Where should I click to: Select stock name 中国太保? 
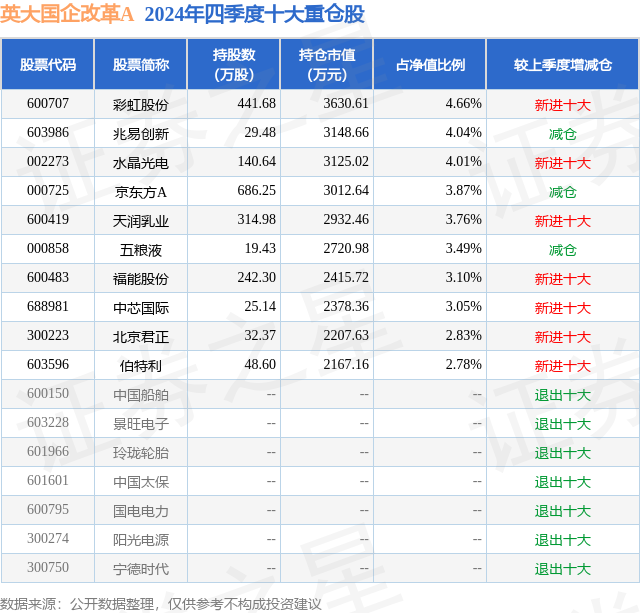click(141, 482)
